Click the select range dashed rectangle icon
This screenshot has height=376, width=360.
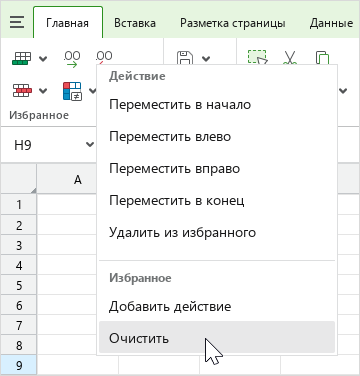[257, 57]
